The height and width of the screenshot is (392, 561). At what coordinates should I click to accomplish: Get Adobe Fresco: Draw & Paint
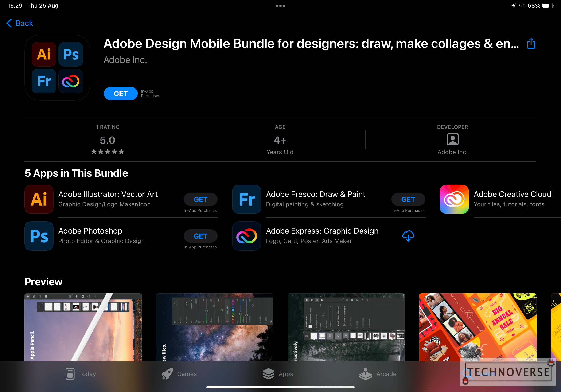pos(408,200)
